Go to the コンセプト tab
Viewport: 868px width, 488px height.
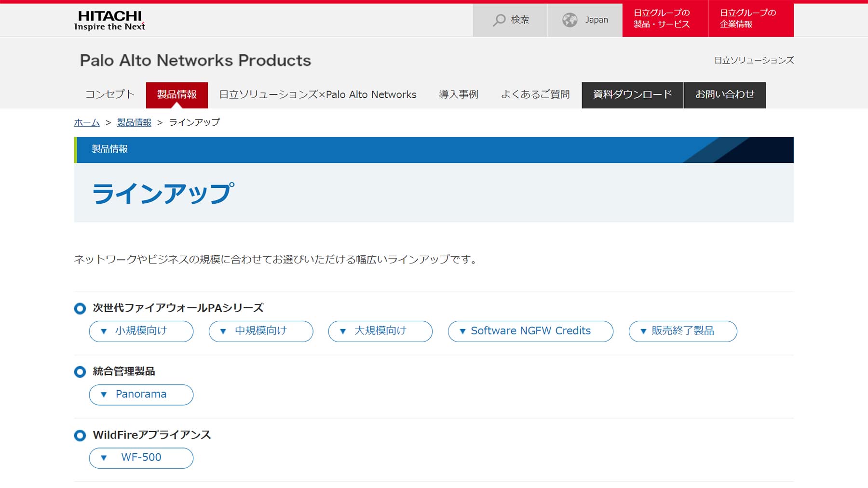coord(110,94)
